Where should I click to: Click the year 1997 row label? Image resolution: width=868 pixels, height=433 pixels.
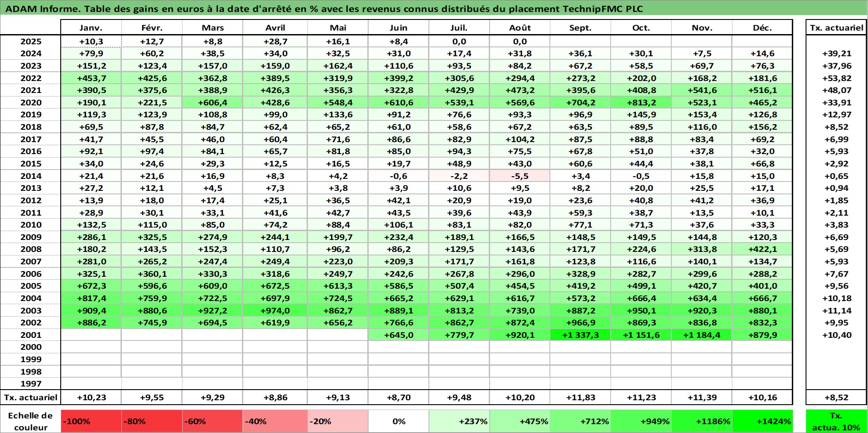click(x=31, y=384)
